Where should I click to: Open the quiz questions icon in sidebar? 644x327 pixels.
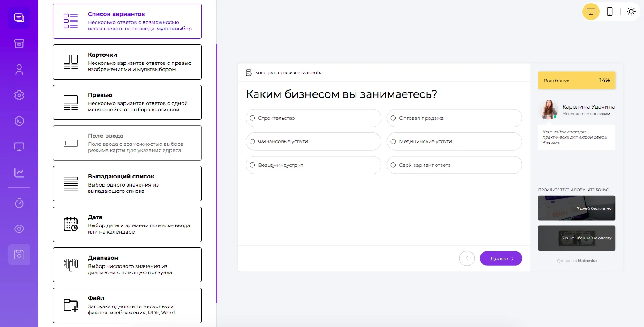point(19,18)
